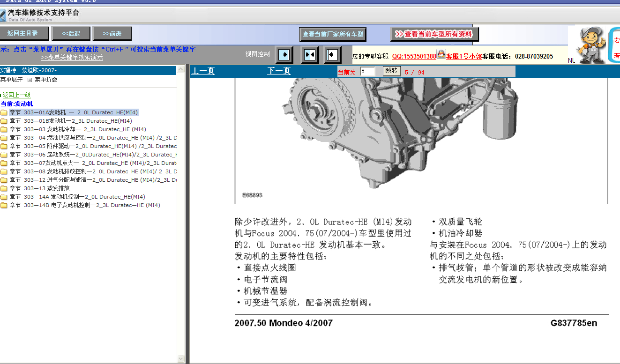
Task: Click the mechanic mascot image
Action: (x=591, y=45)
